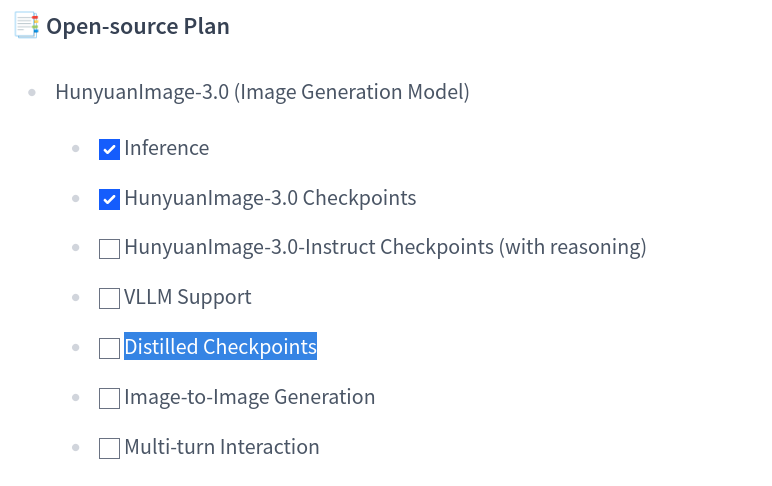Click the Multi-turn Interaction label text
772x486 pixels.
click(222, 447)
